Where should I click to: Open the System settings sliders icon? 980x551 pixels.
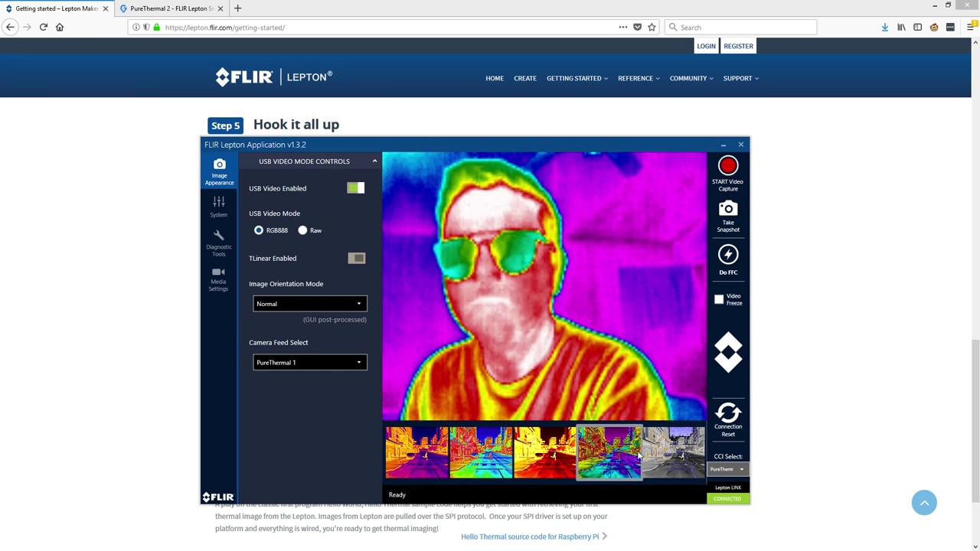(x=219, y=201)
